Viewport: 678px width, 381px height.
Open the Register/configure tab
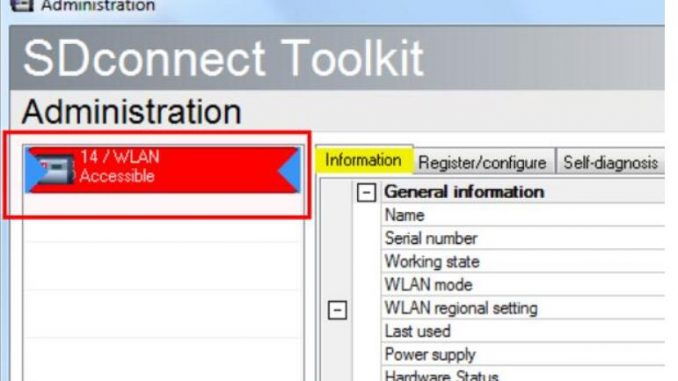pyautogui.click(x=483, y=162)
